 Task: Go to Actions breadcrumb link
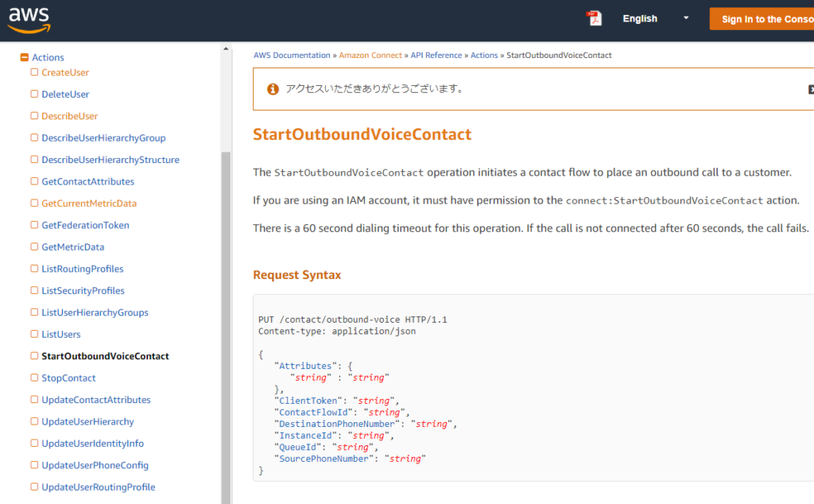[484, 55]
